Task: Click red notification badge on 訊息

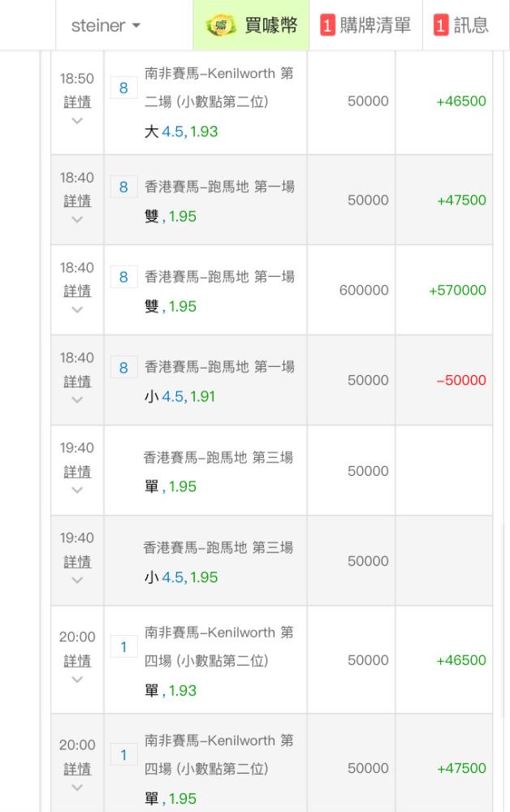Action: tap(441, 25)
